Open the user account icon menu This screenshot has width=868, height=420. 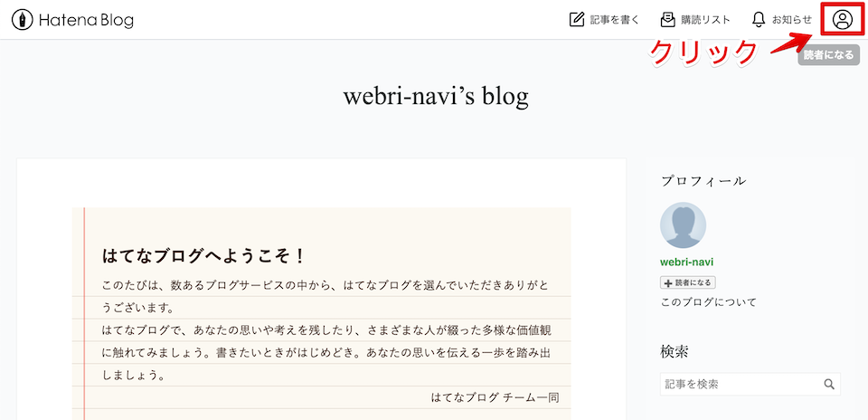843,19
